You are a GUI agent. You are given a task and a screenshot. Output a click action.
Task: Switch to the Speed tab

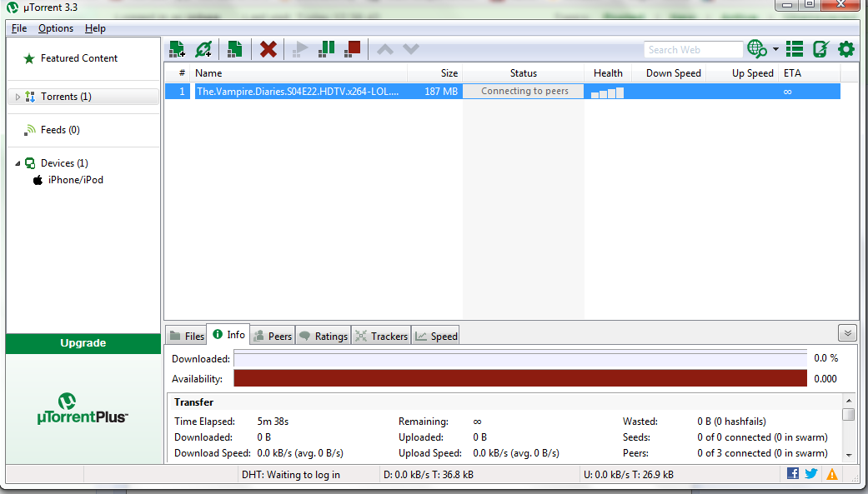435,336
